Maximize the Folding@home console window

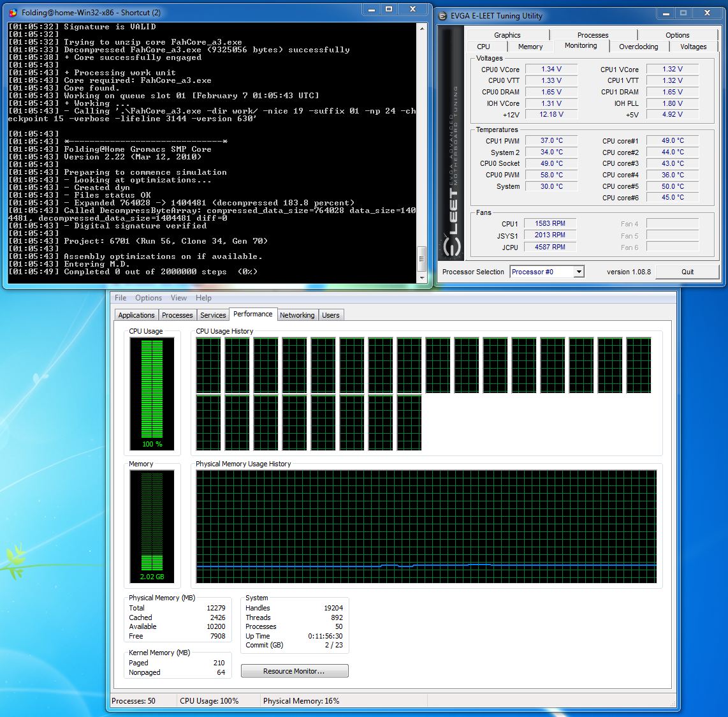click(x=389, y=10)
